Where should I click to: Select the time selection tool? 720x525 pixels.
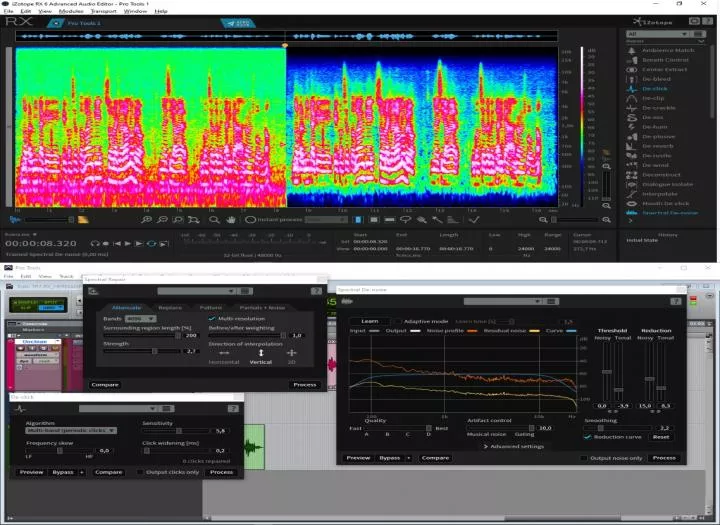click(x=358, y=220)
